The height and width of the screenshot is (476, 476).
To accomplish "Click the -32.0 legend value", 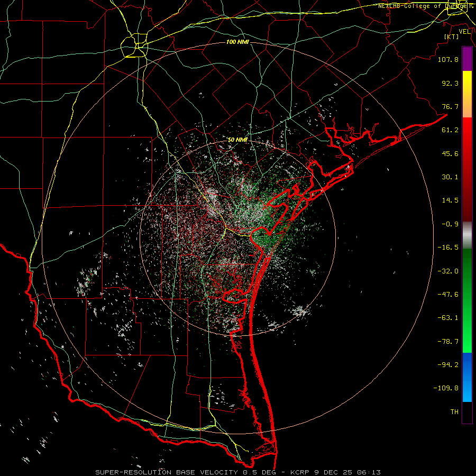I will click(x=448, y=271).
